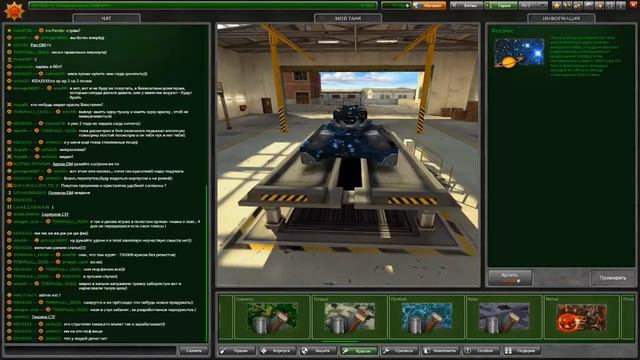Click the crossed-swords icon on Битвы button
640x360 pixels.
(x=454, y=5)
